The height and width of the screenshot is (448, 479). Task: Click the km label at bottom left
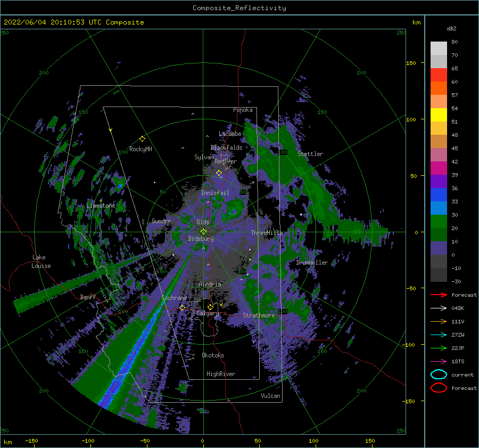point(7,442)
